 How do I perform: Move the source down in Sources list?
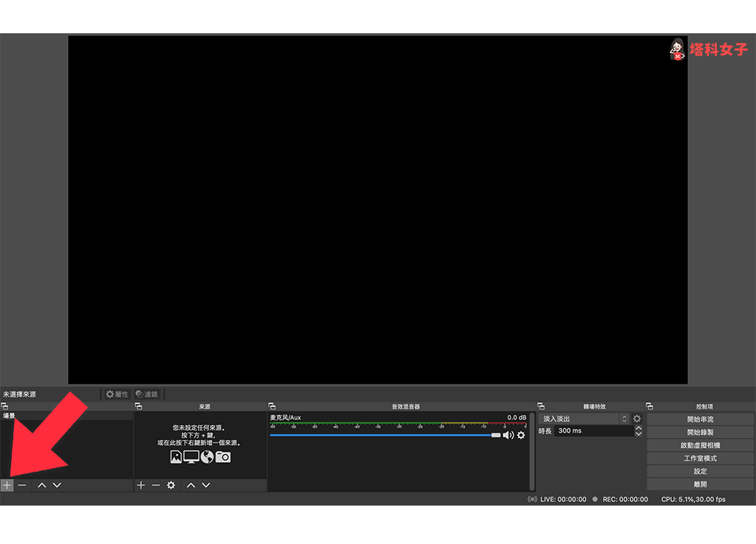206,485
